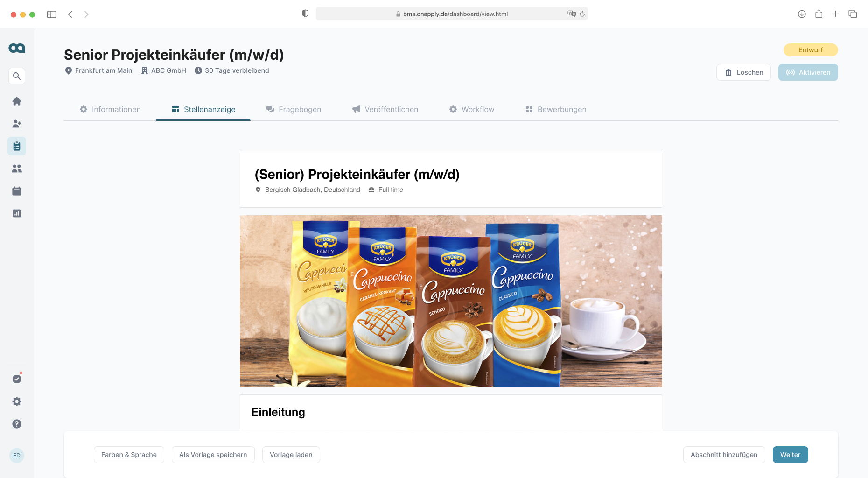Click the ED user avatar
Viewport: 868px width, 478px height.
pos(17,456)
